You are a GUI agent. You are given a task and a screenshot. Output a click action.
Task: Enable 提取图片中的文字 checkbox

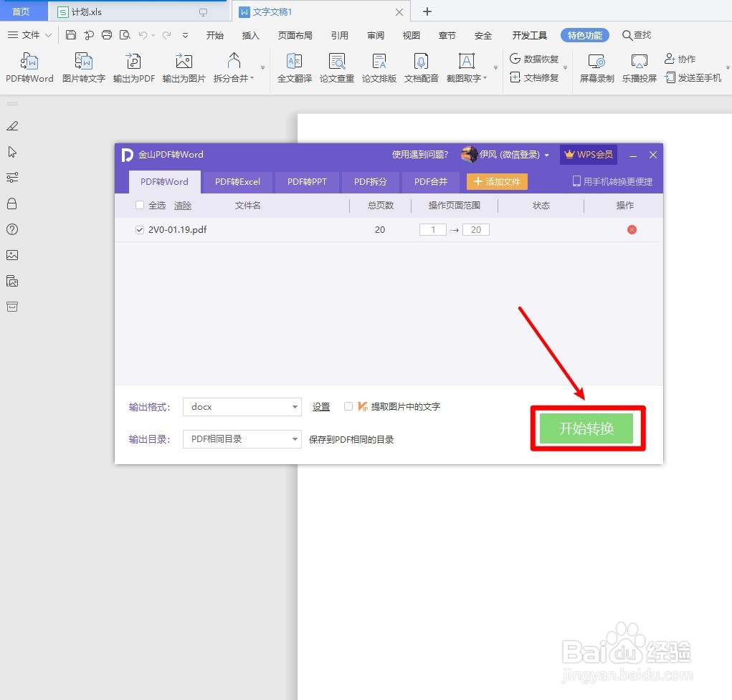pos(348,406)
